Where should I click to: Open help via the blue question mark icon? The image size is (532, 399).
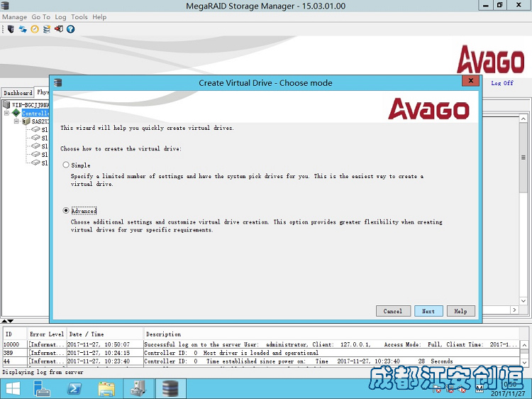[x=71, y=29]
